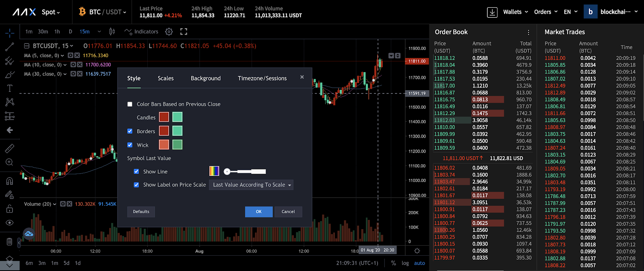
Task: Select the 6m date range
Action: (29, 263)
